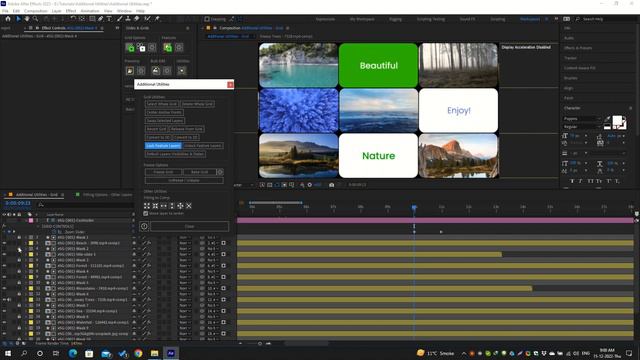This screenshot has width=640, height=360.
Task: Open the font style Regular dropdown
Action: [x=582, y=127]
